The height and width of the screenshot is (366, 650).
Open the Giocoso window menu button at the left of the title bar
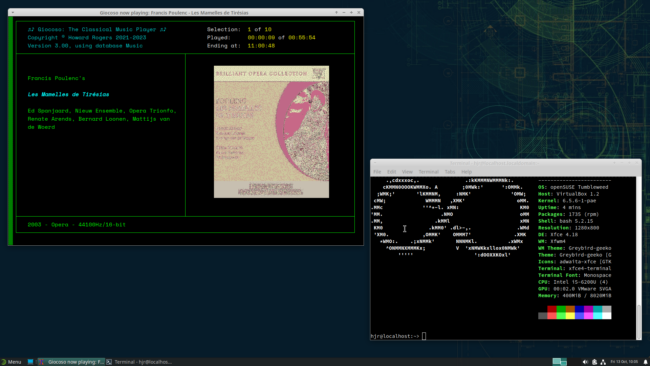coord(12,12)
